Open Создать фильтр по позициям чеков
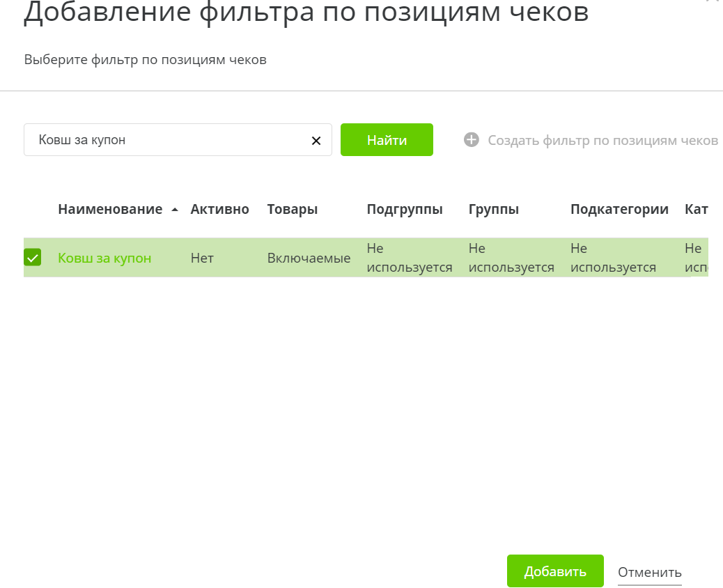The width and height of the screenshot is (723, 588). pos(602,139)
